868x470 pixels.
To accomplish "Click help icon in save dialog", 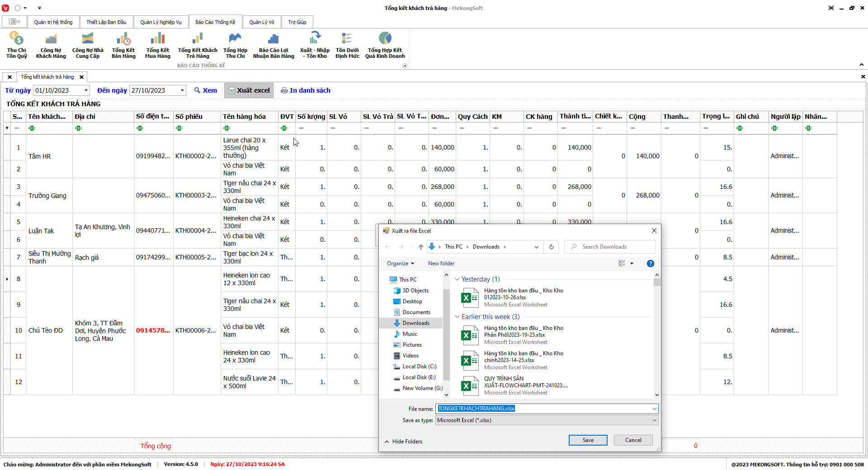I will click(650, 263).
